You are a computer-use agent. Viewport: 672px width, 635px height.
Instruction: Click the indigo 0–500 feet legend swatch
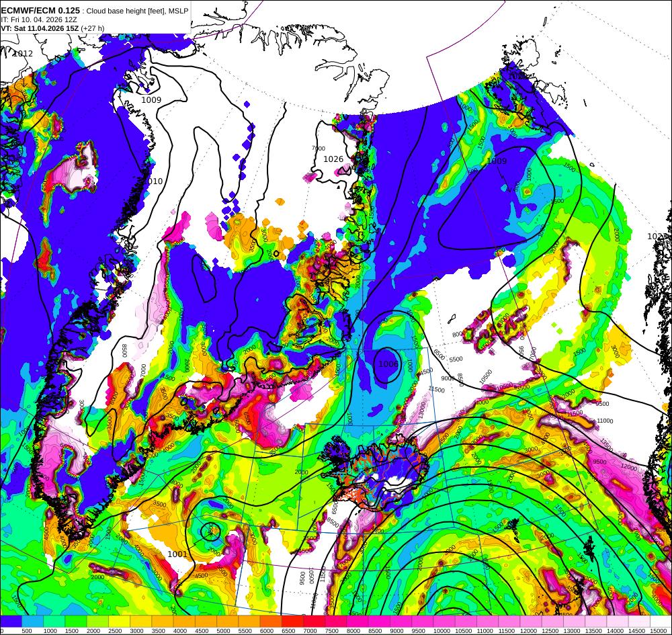pos(11,622)
